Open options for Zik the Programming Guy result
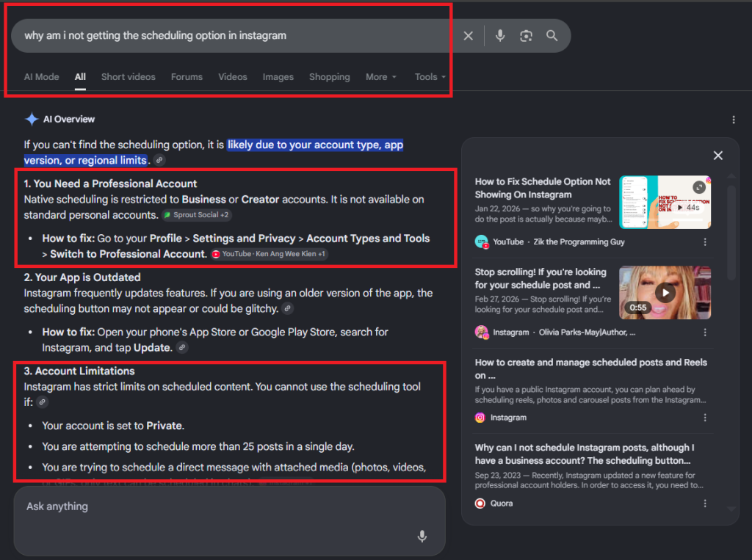This screenshot has height=560, width=752. 705,242
